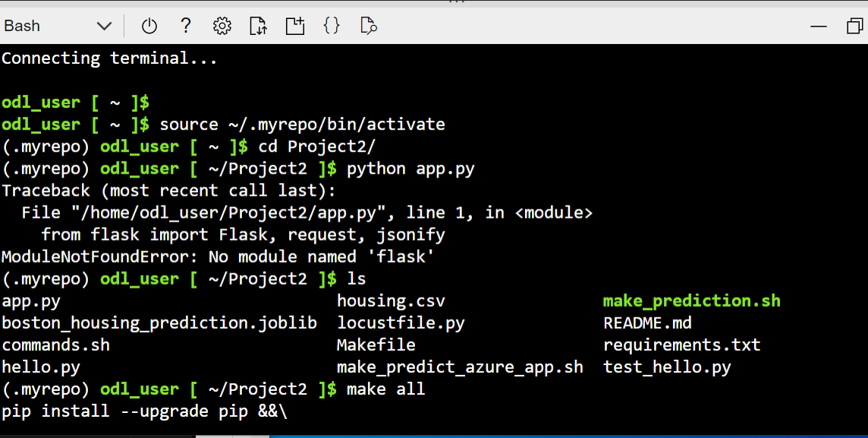
Task: Click the Bash label in the toolbar
Action: (20, 25)
